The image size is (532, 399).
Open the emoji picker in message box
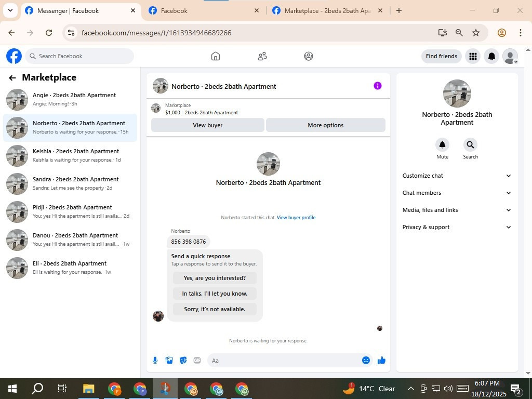[x=366, y=361]
